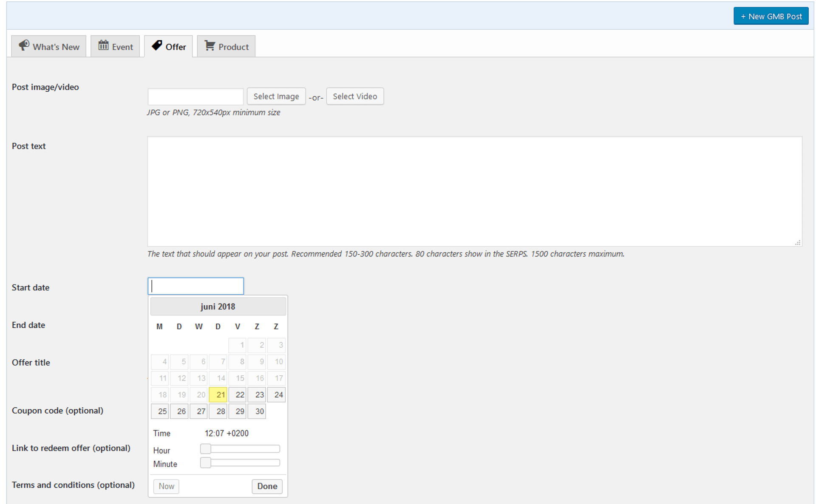Grab the Post text resize handle
This screenshot has height=504, width=816.
(x=798, y=243)
